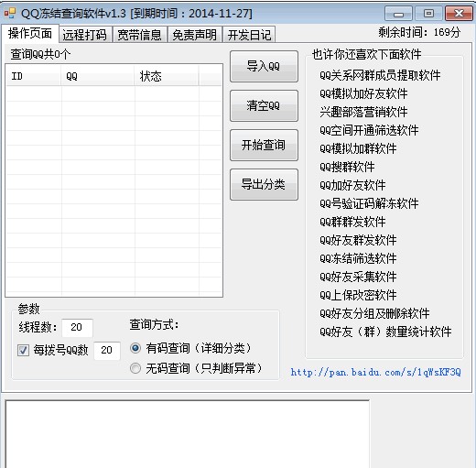Open the pan.baidu.com link
This screenshot has height=468, width=476.
[x=375, y=373]
